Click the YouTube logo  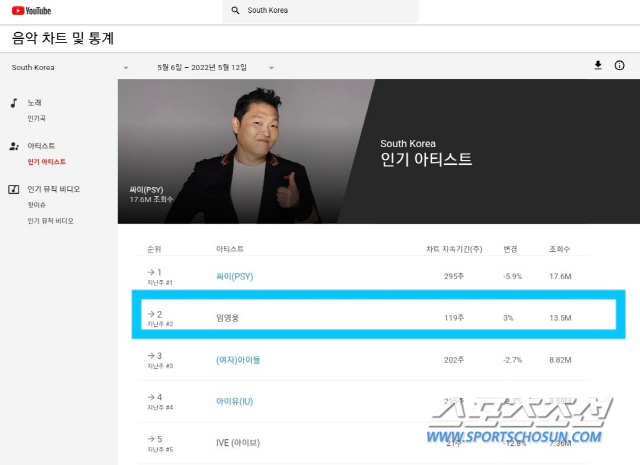pyautogui.click(x=31, y=11)
